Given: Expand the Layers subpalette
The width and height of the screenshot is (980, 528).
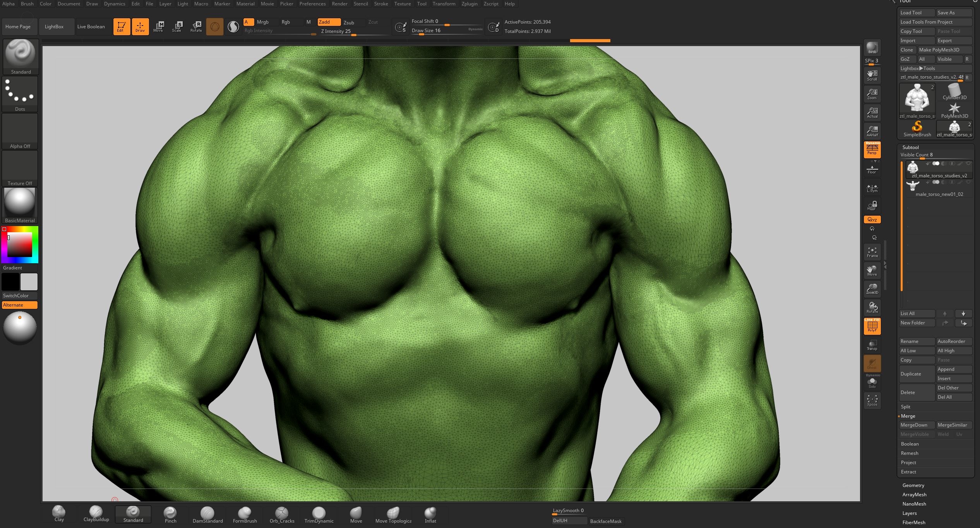Looking at the screenshot, I should tap(910, 513).
